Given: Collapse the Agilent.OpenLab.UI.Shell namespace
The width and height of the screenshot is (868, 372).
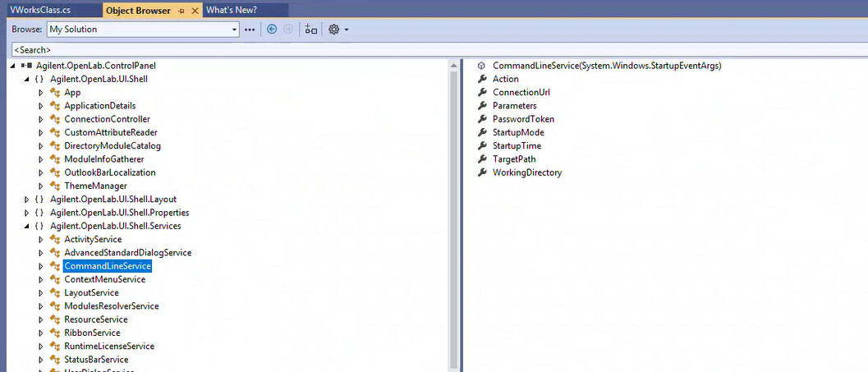Looking at the screenshot, I should pos(26,79).
